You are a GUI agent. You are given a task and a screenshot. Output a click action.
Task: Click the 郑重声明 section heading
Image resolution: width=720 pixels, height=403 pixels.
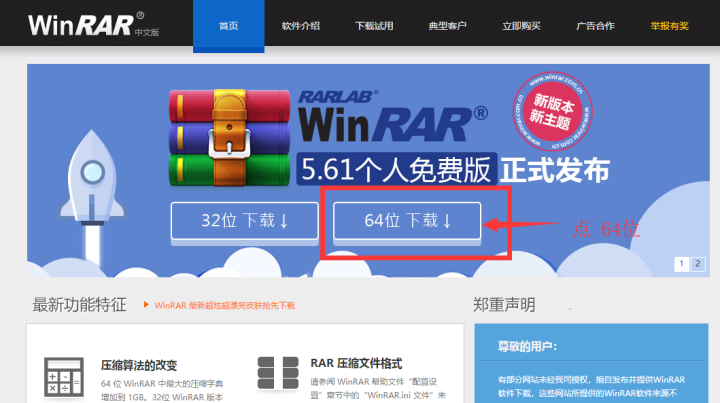[504, 305]
